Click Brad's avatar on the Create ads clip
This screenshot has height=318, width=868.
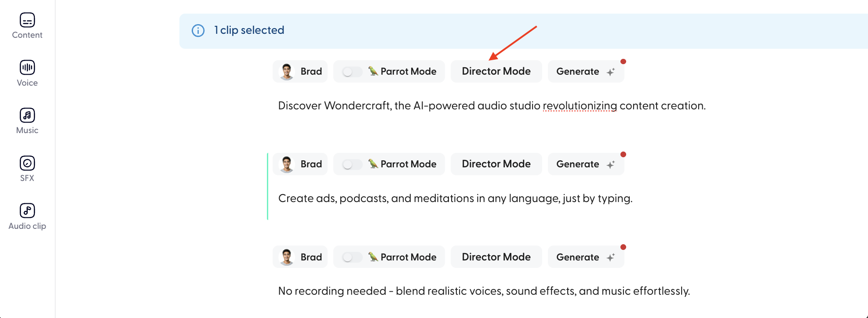click(287, 164)
